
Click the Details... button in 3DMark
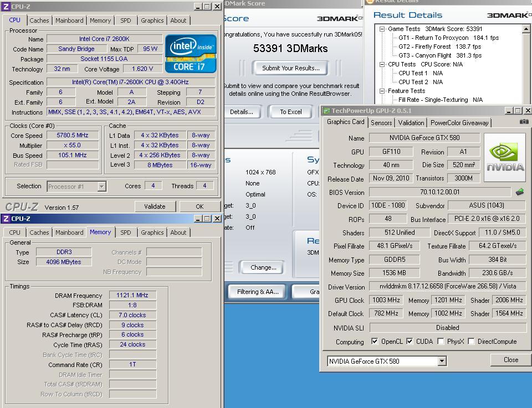click(242, 112)
